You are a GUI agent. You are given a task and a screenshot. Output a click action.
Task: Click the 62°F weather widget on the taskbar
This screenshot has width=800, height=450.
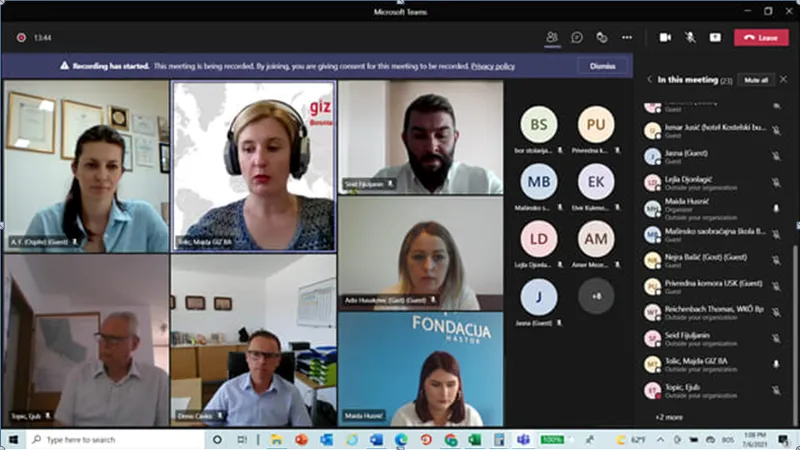[x=632, y=439]
